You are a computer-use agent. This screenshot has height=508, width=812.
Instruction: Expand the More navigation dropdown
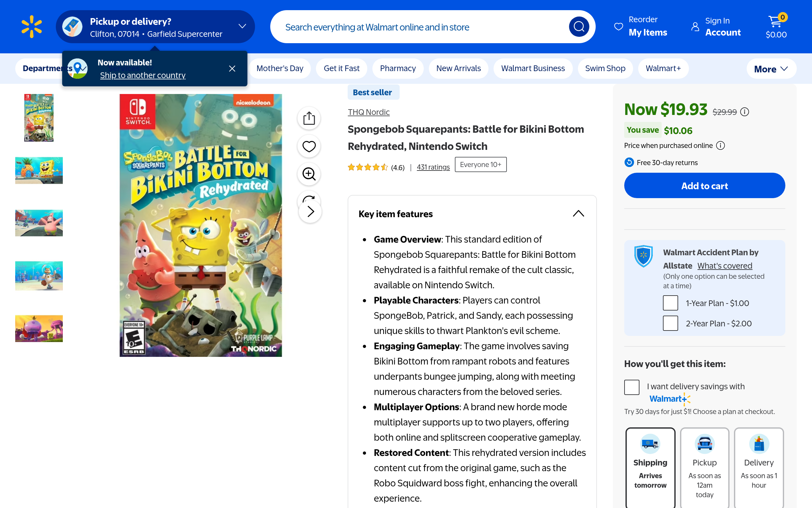[x=771, y=69]
